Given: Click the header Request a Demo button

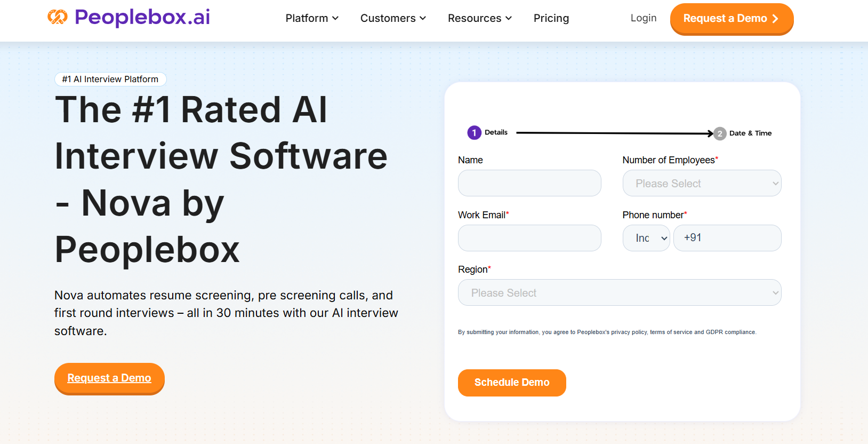Looking at the screenshot, I should (x=732, y=19).
